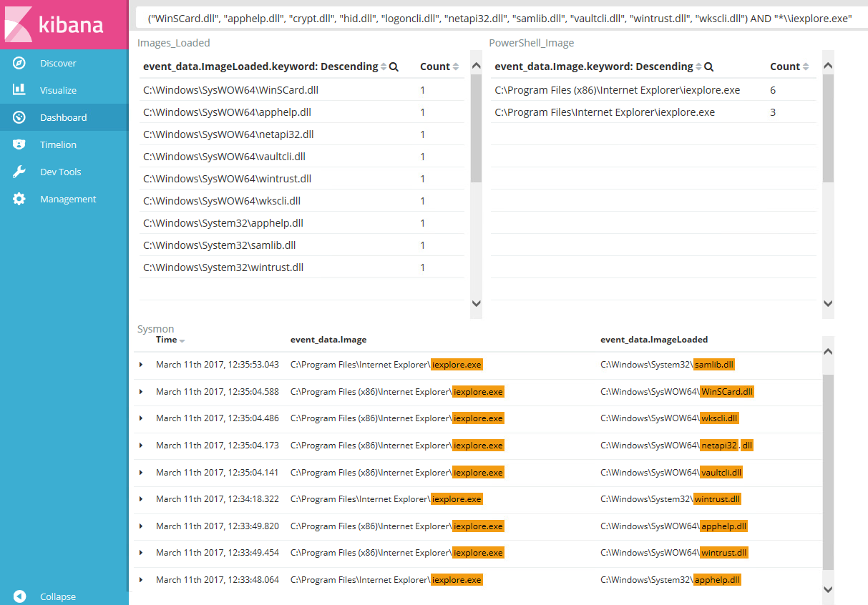Select Program Files (x86) iexplore.exe row in PowerShell_Image
This screenshot has height=605, width=868.
click(653, 90)
